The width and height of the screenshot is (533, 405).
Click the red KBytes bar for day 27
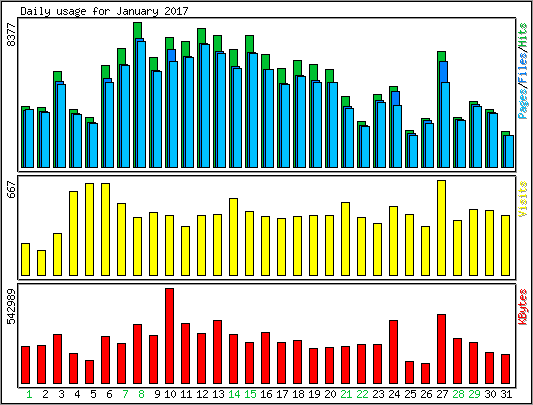pos(441,349)
